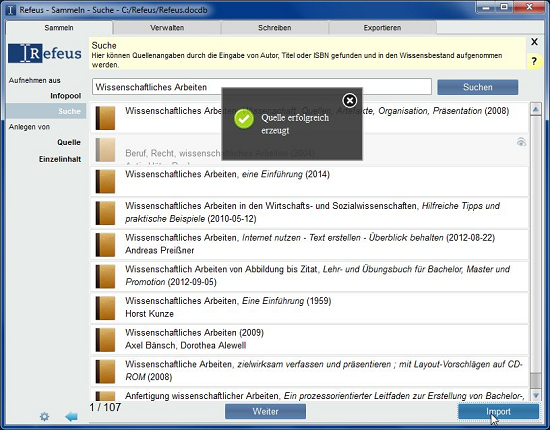Close the Refeus window
The image size is (550, 430).
click(529, 7)
